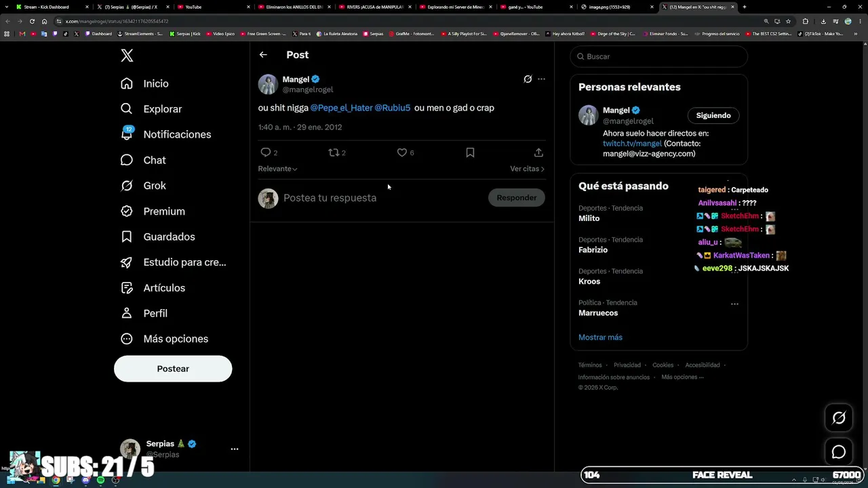Switch to Stream - Kick Dashboard tab
This screenshot has width=868, height=488.
(x=52, y=7)
